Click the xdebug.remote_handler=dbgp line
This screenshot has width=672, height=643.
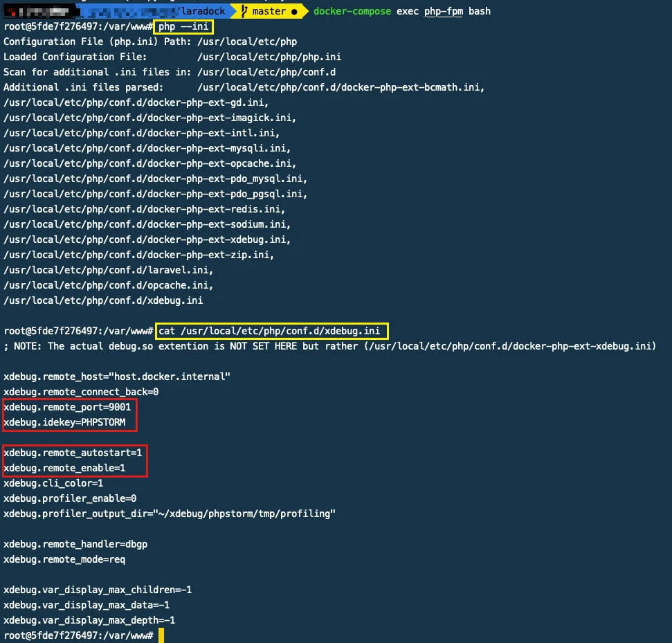point(75,544)
